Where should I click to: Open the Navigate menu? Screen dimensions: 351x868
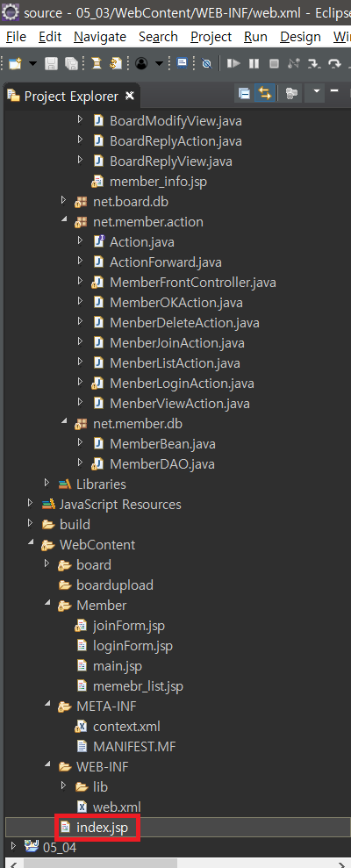(x=100, y=37)
